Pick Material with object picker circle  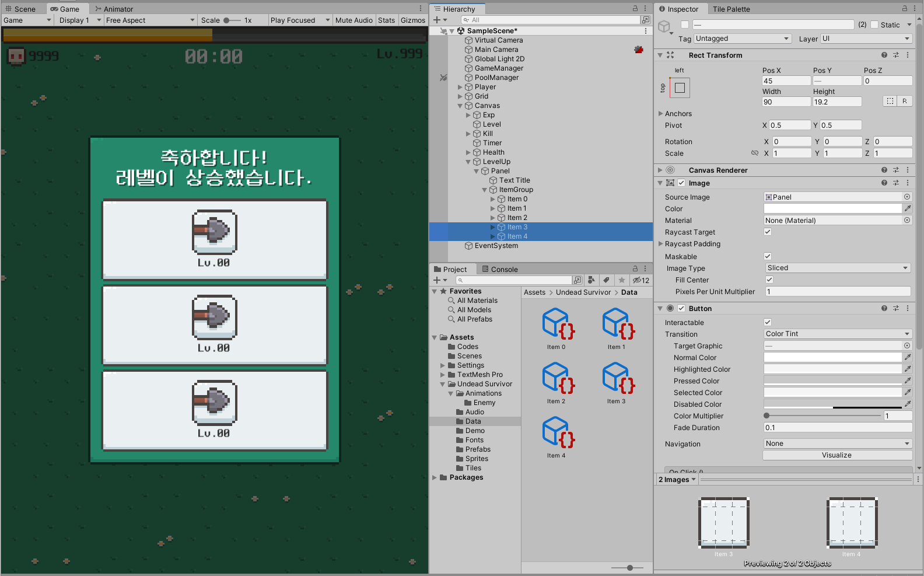[x=907, y=220]
